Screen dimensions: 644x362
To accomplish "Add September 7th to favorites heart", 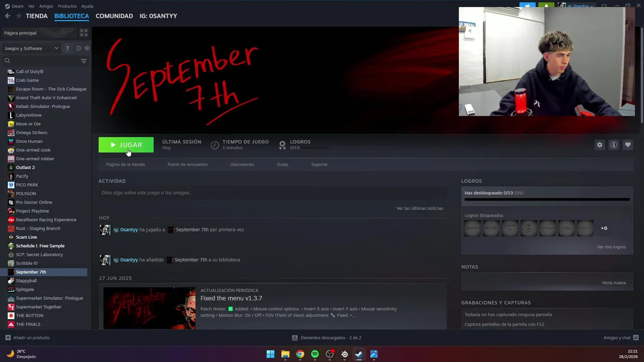I will click(x=627, y=145).
